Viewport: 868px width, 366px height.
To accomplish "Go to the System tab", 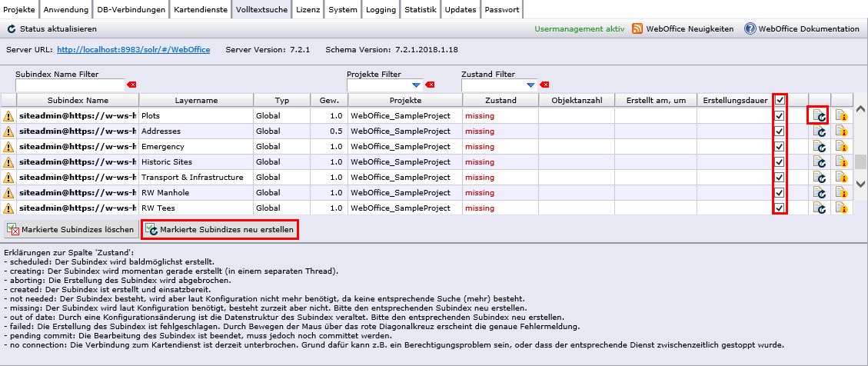I will point(343,9).
